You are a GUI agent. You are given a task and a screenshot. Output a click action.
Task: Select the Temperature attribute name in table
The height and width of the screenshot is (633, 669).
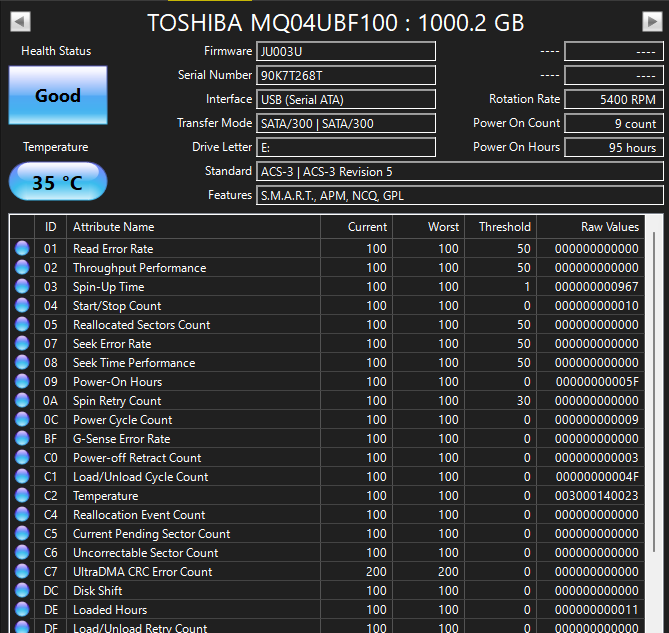tap(106, 496)
